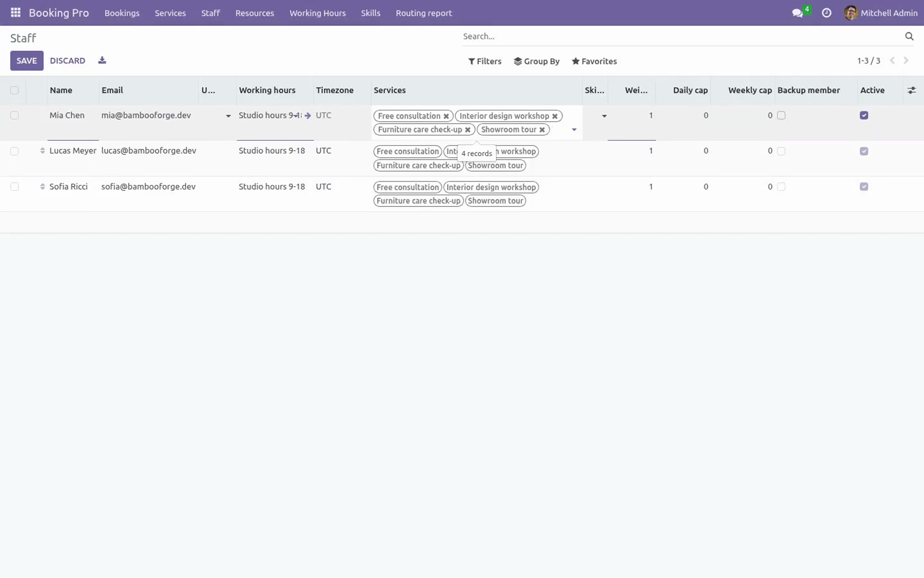
Task: Remove the Free consultation tag from Mia Chen
Action: [446, 116]
